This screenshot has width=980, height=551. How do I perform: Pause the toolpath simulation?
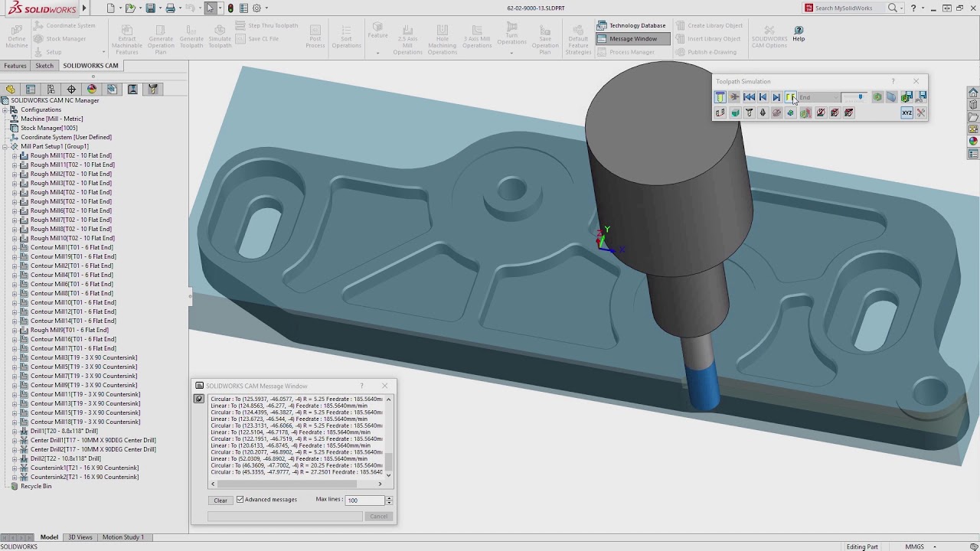pyautogui.click(x=790, y=97)
